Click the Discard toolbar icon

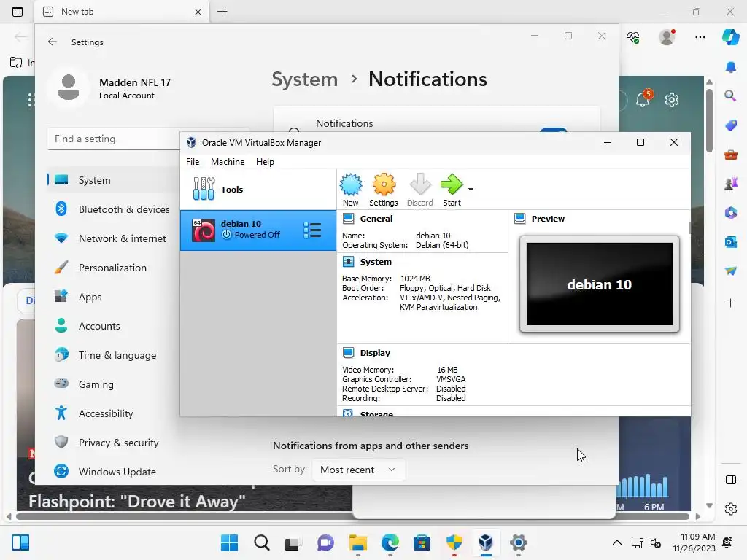pyautogui.click(x=419, y=190)
